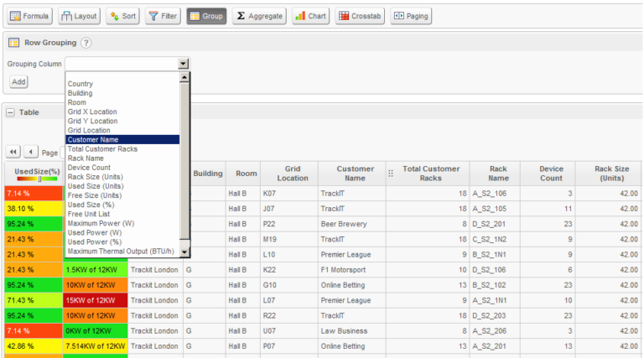Click the Group toolbar button
Viewport: 644px width, 358px height.
click(206, 16)
